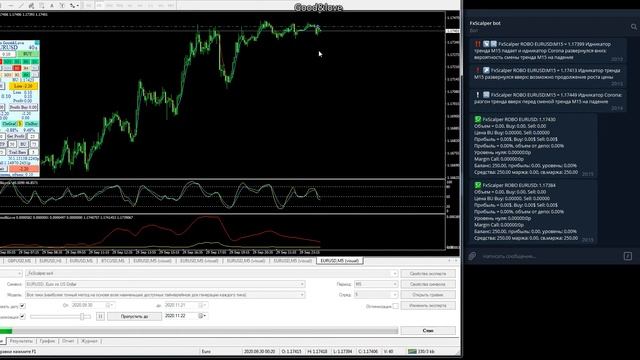The image size is (640, 360).
Task: Collapse trading panel via its corner icon
Action: click(37, 42)
